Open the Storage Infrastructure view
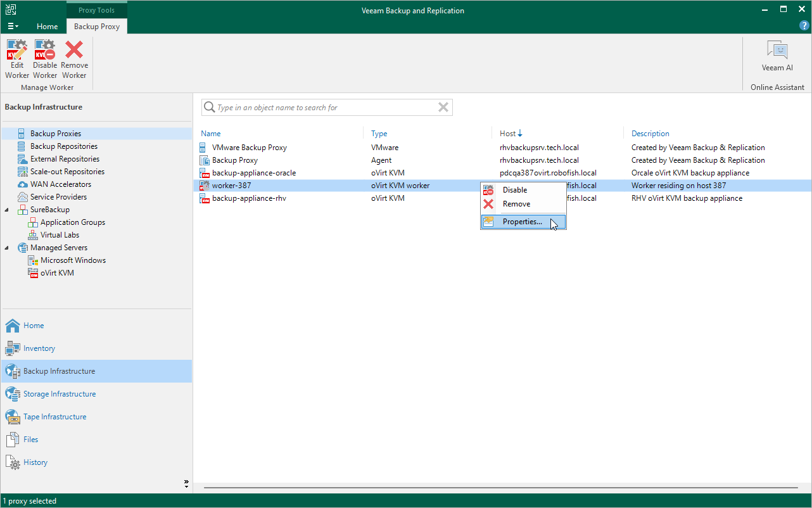The image size is (812, 508). pyautogui.click(x=59, y=394)
